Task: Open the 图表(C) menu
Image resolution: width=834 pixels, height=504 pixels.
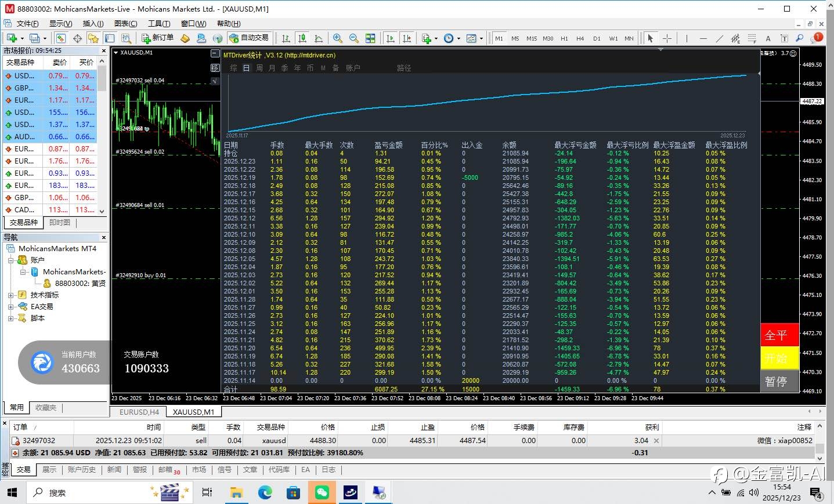Action: [x=125, y=24]
